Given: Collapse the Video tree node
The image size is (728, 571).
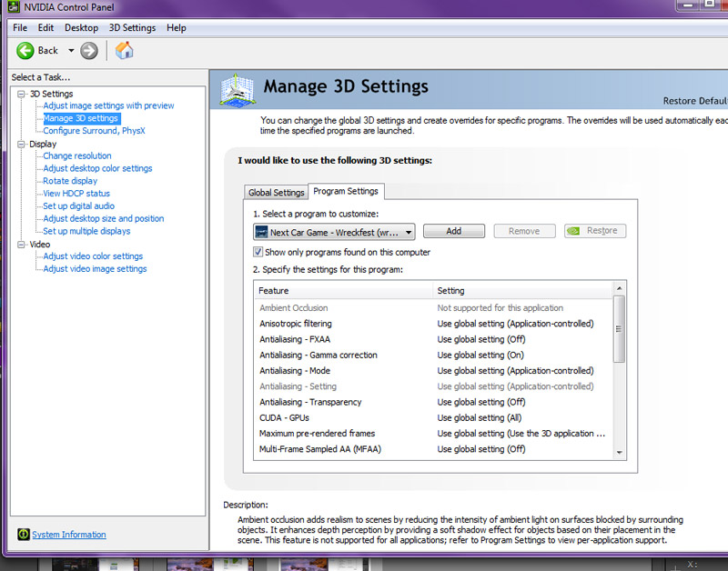Looking at the screenshot, I should coord(20,245).
